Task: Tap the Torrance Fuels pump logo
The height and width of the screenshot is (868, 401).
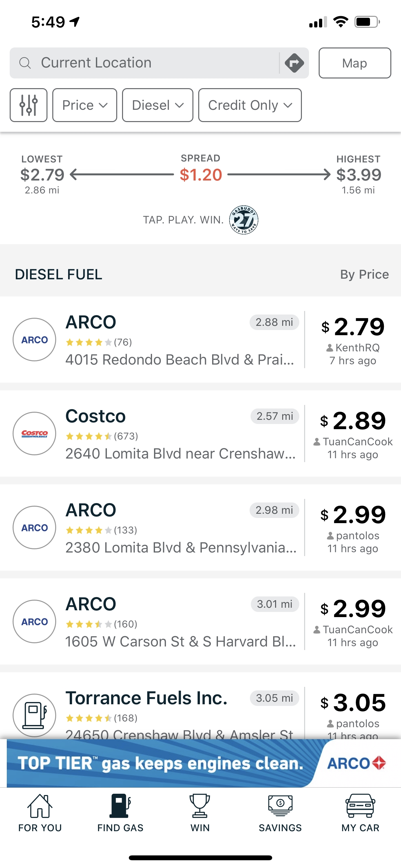Action: click(x=34, y=715)
